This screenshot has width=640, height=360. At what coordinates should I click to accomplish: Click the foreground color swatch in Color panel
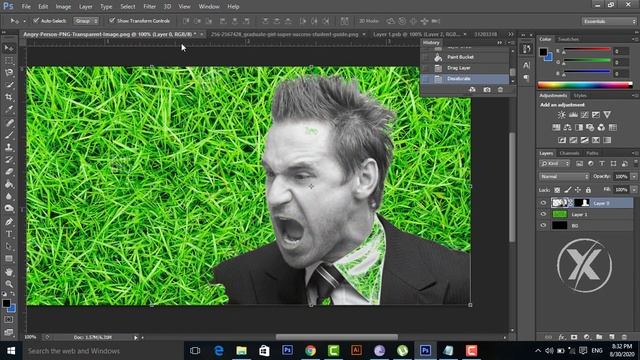click(543, 52)
